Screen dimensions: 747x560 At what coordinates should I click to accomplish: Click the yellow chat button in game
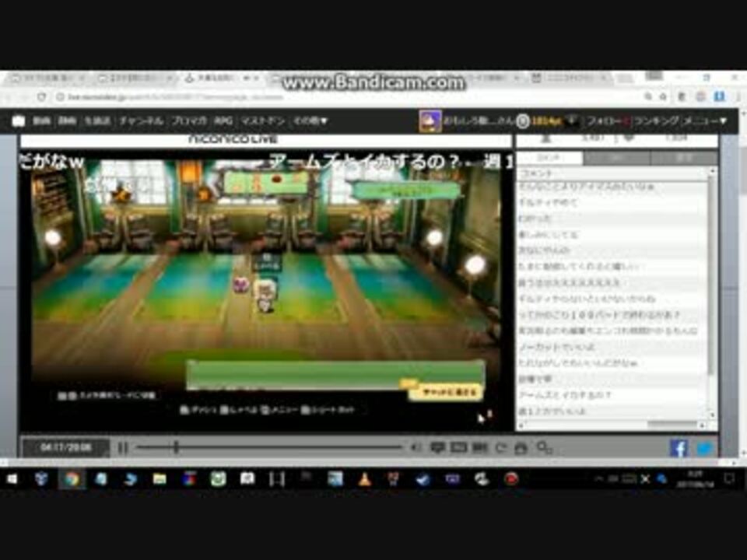point(447,392)
